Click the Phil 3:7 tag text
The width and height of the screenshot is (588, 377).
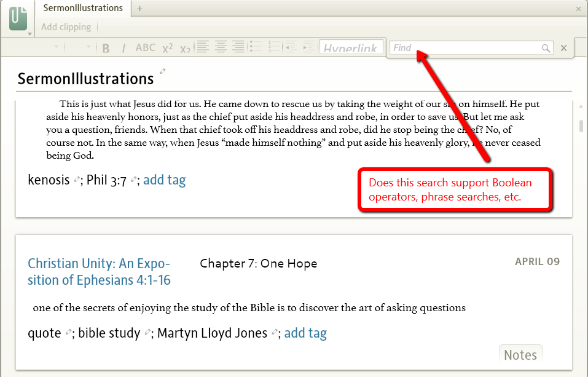pyautogui.click(x=106, y=180)
